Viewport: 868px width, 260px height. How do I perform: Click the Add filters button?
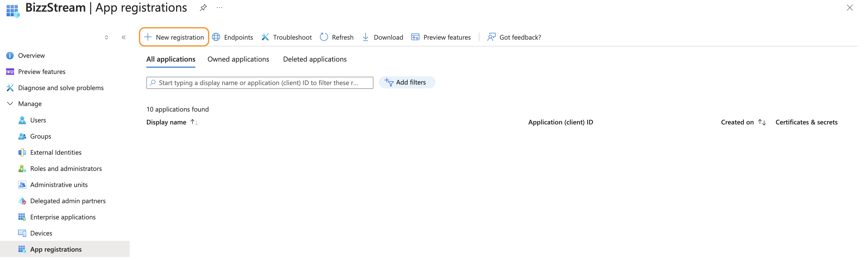pos(407,82)
